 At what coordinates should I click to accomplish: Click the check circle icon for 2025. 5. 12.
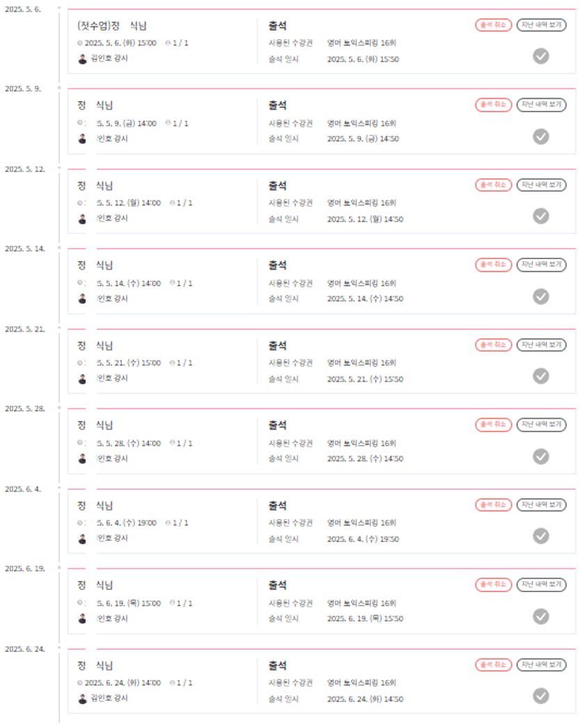(x=541, y=216)
